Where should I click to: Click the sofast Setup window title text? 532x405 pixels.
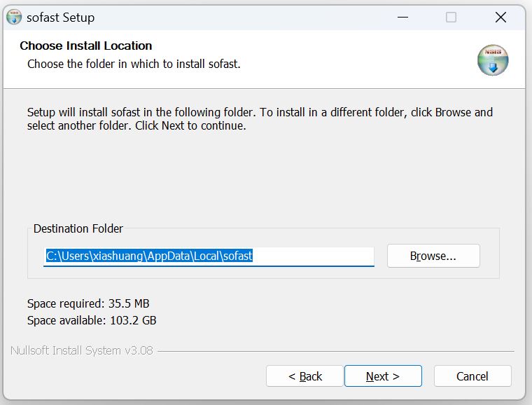coord(60,18)
